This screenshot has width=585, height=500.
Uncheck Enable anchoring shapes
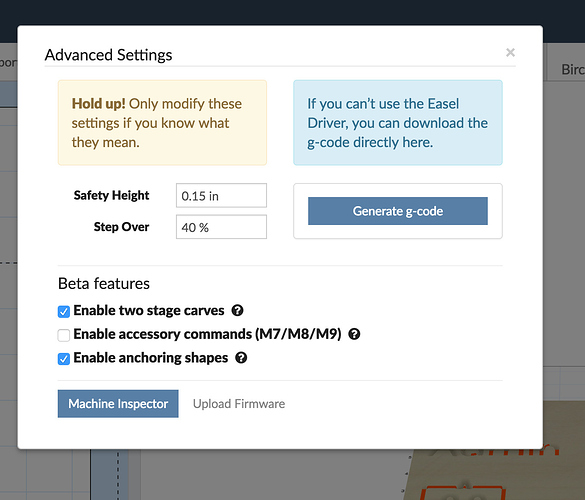pos(64,359)
